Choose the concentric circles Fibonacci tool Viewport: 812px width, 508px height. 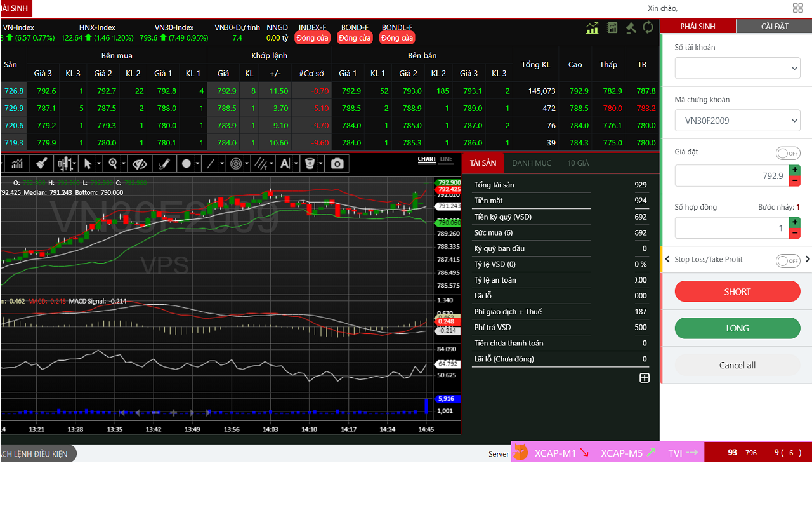237,164
